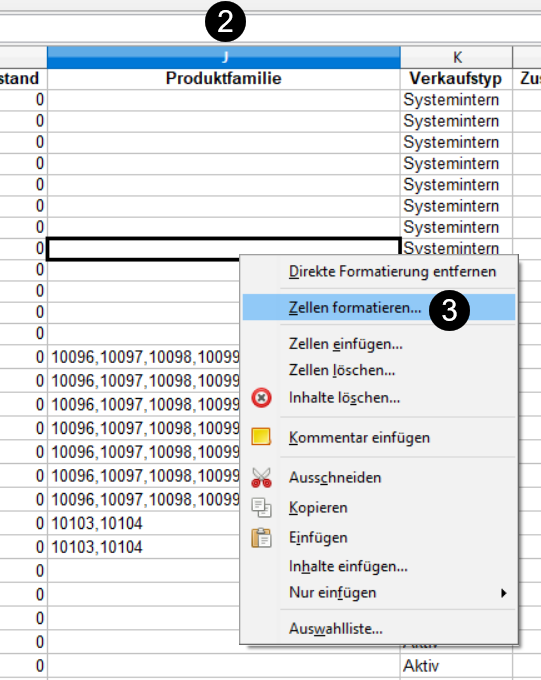The width and height of the screenshot is (541, 680).
Task: Click the first Systemintern cell
Action: pos(456,100)
